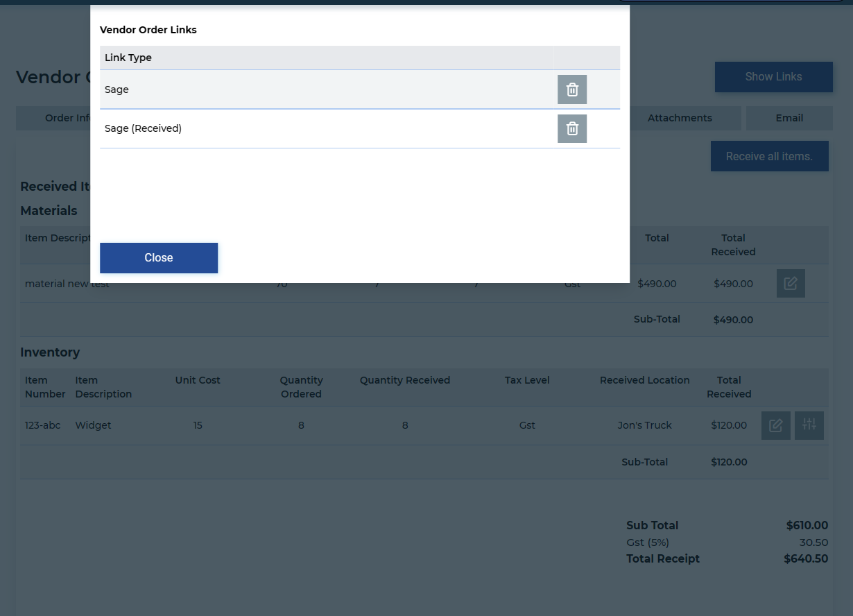
Task: Open the Email tab
Action: tap(789, 118)
